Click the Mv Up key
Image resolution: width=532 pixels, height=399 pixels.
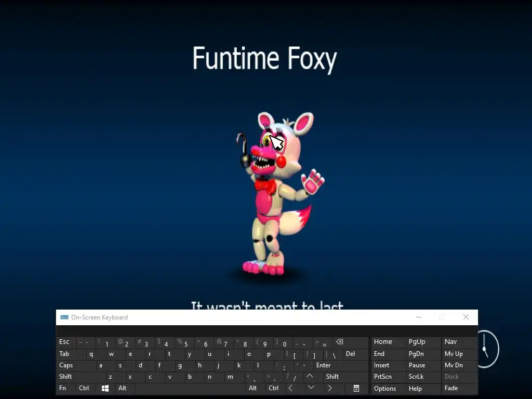[x=459, y=353]
